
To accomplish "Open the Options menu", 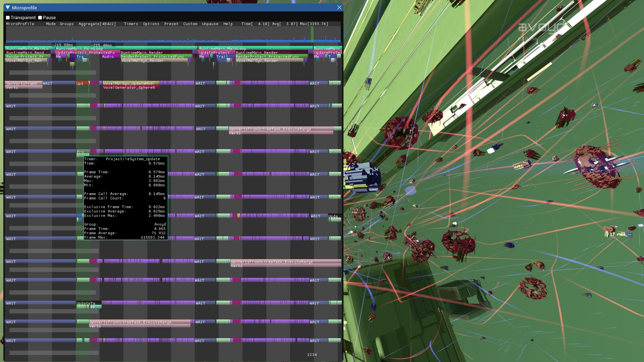I will 151,24.
